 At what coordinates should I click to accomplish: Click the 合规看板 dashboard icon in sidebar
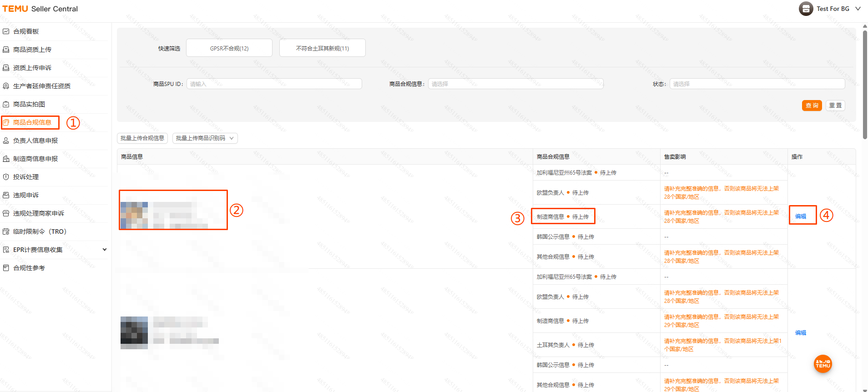(6, 31)
